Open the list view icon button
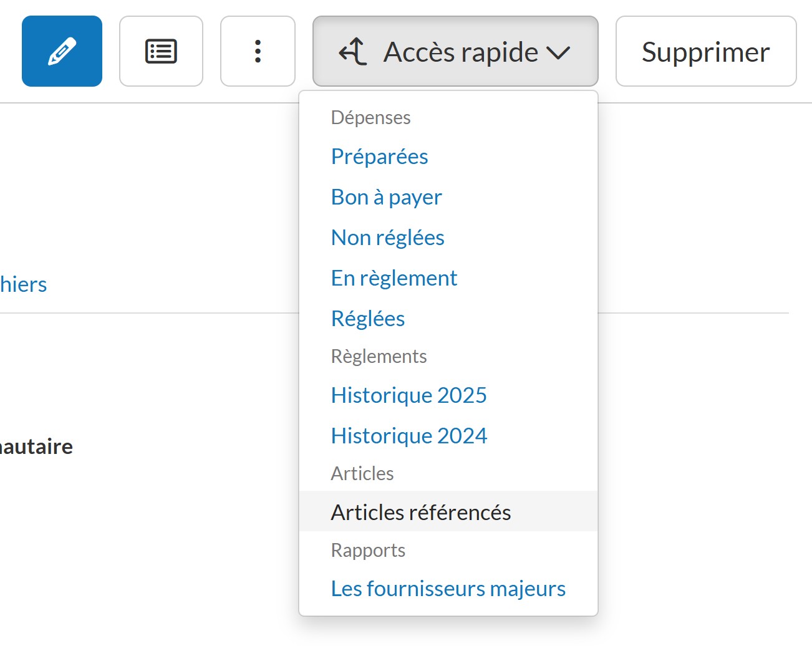Screen dimensions: 812x646 161,51
